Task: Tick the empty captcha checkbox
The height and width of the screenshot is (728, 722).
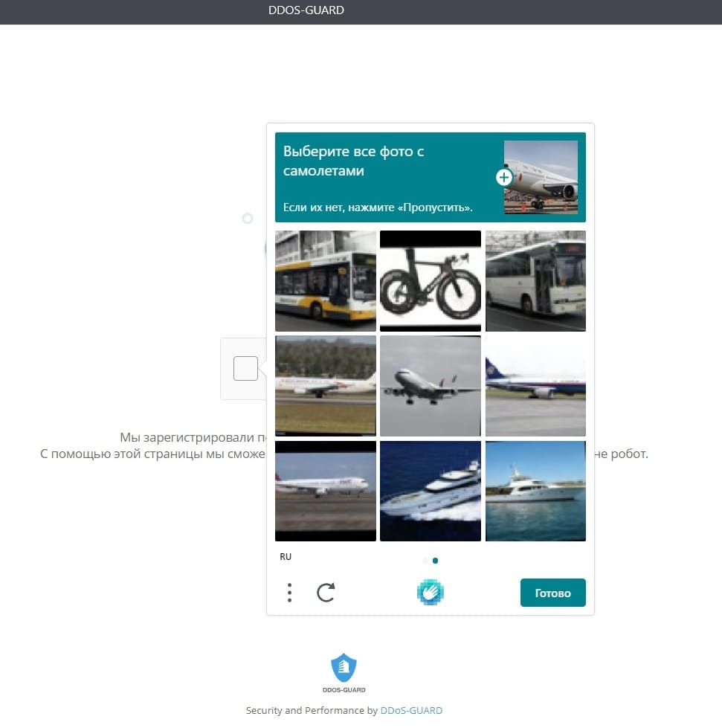Action: tap(245, 368)
